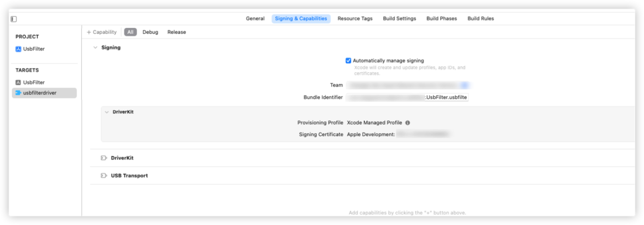Open the Build Rules tab

(x=481, y=19)
